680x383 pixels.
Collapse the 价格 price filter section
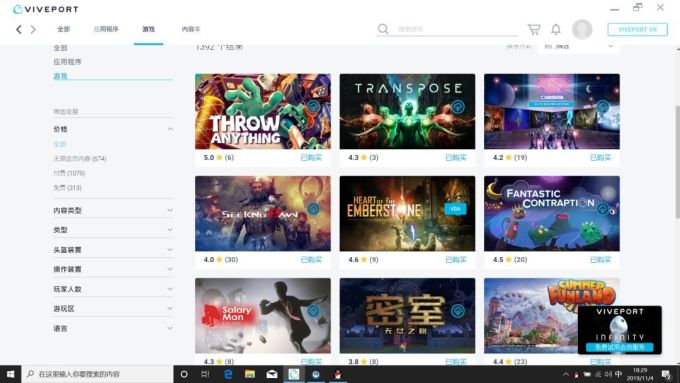point(170,129)
